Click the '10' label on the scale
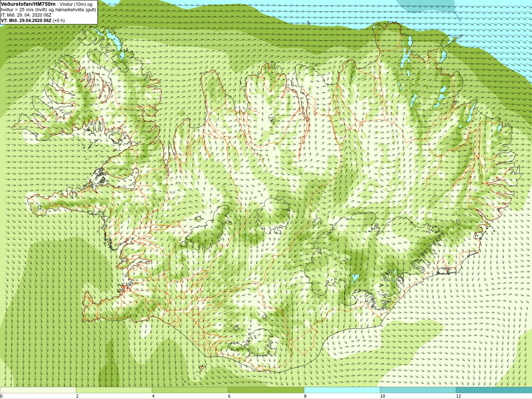The image size is (532, 399). (x=382, y=396)
